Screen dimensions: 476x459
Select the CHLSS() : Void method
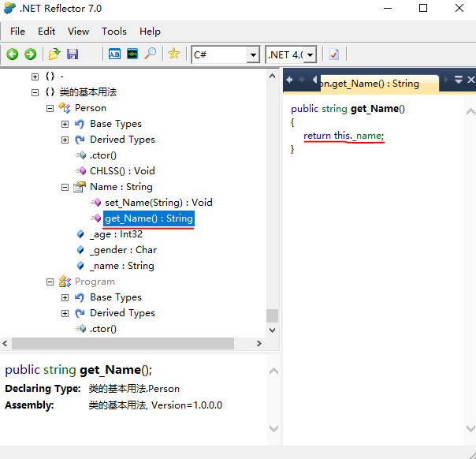pos(122,171)
